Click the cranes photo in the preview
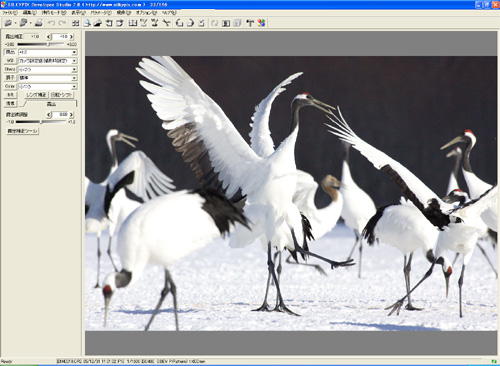Screen dimensions: 500x366 [x=291, y=193]
